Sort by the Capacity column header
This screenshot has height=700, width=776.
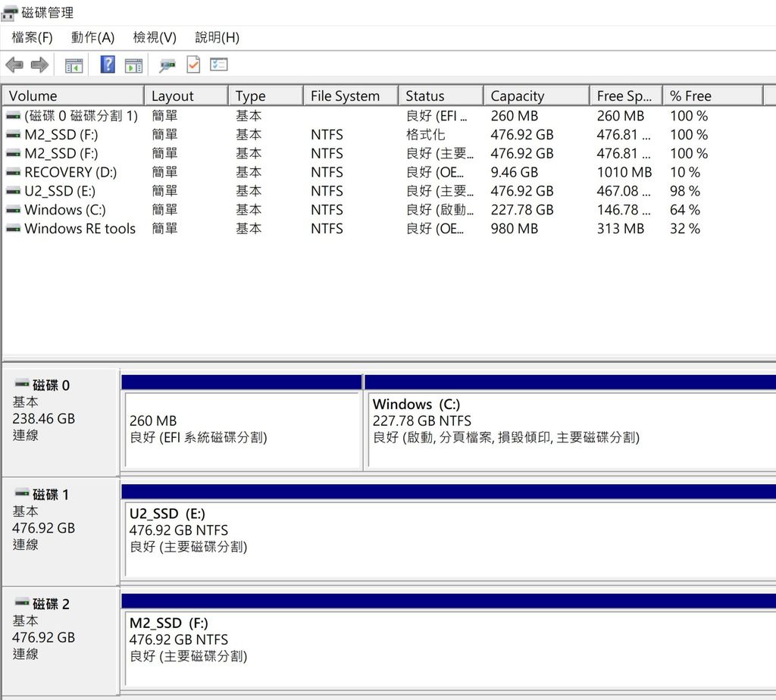pos(537,95)
